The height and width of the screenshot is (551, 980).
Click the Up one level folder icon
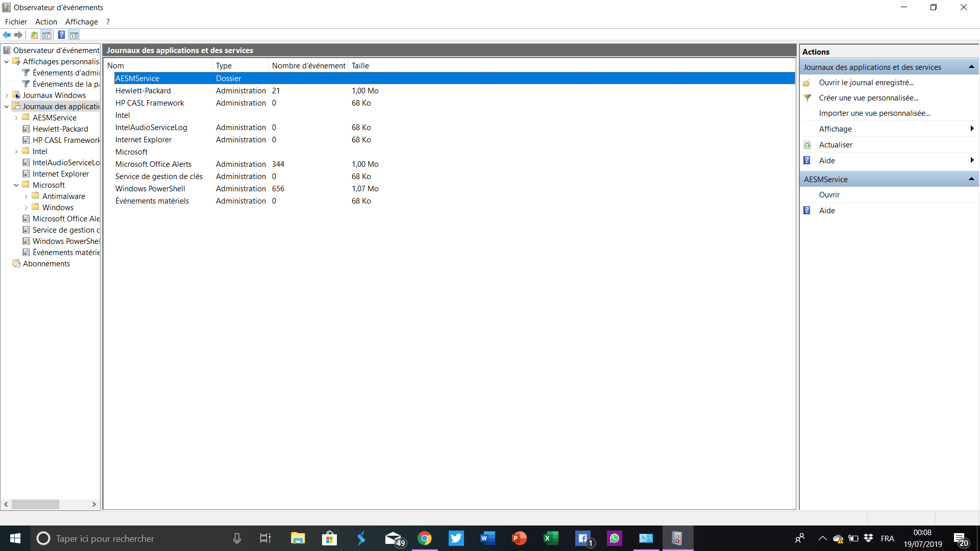34,35
